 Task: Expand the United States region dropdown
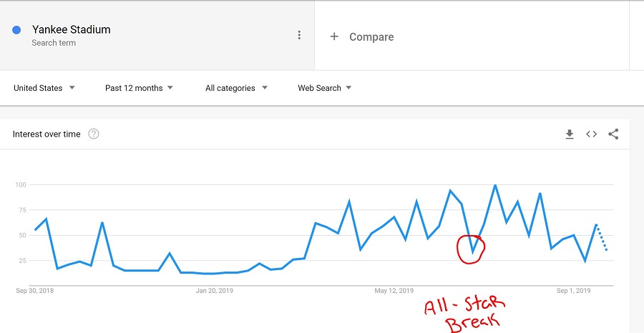click(x=44, y=88)
